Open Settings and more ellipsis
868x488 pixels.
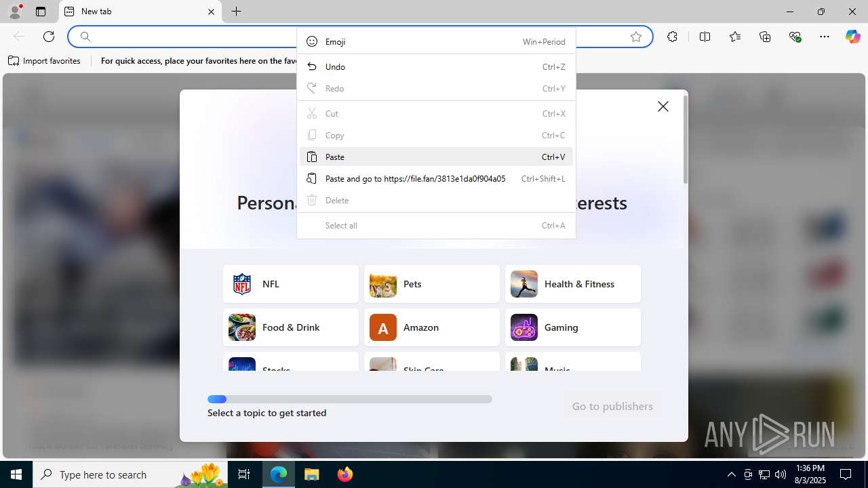[825, 37]
